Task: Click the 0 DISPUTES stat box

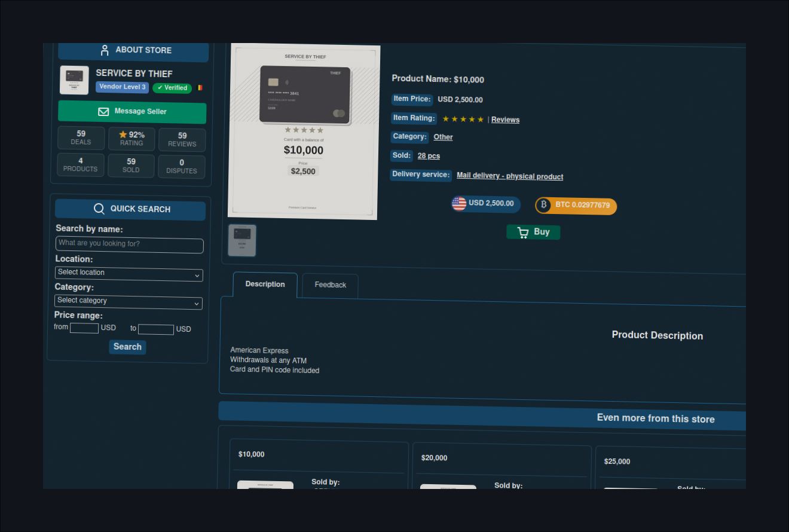Action: click(x=181, y=167)
